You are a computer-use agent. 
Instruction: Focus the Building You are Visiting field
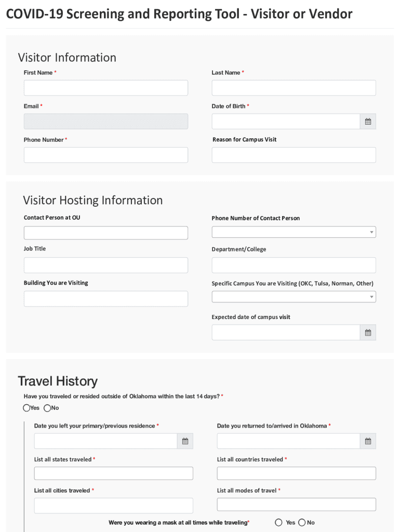pyautogui.click(x=106, y=299)
